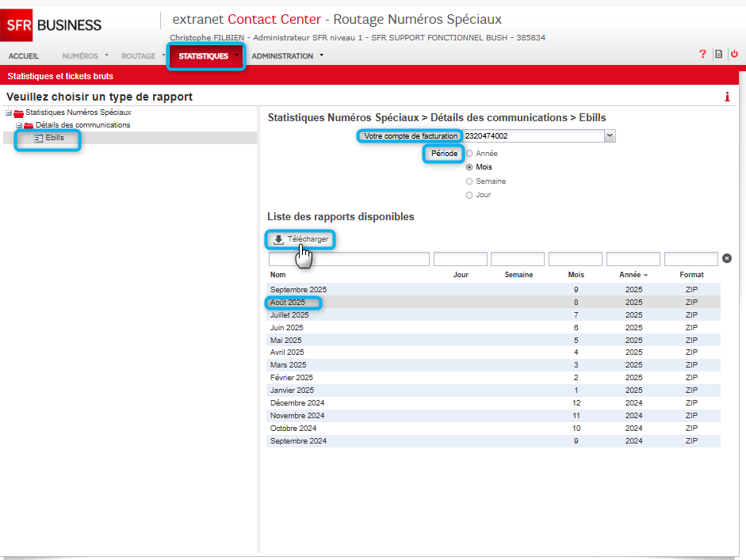Click the red power logout icon

tap(734, 55)
